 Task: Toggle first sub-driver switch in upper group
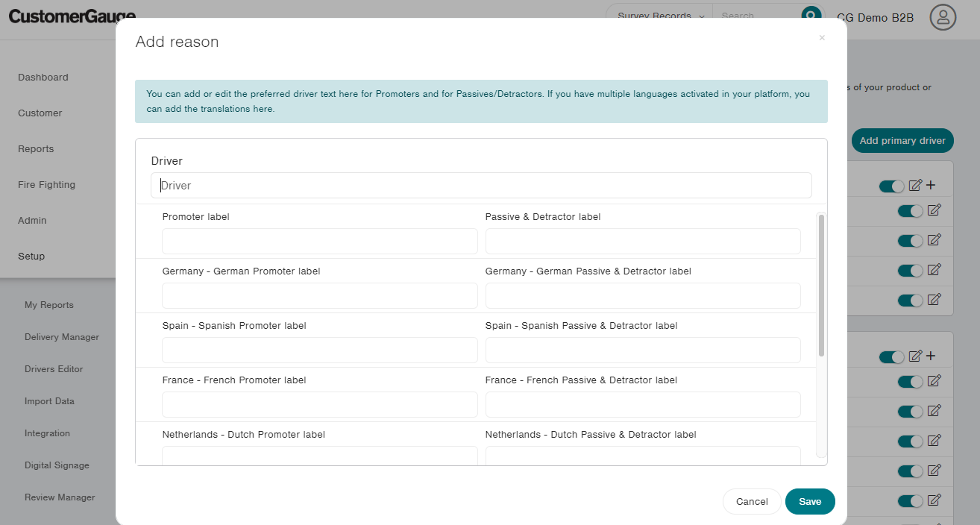[911, 211]
